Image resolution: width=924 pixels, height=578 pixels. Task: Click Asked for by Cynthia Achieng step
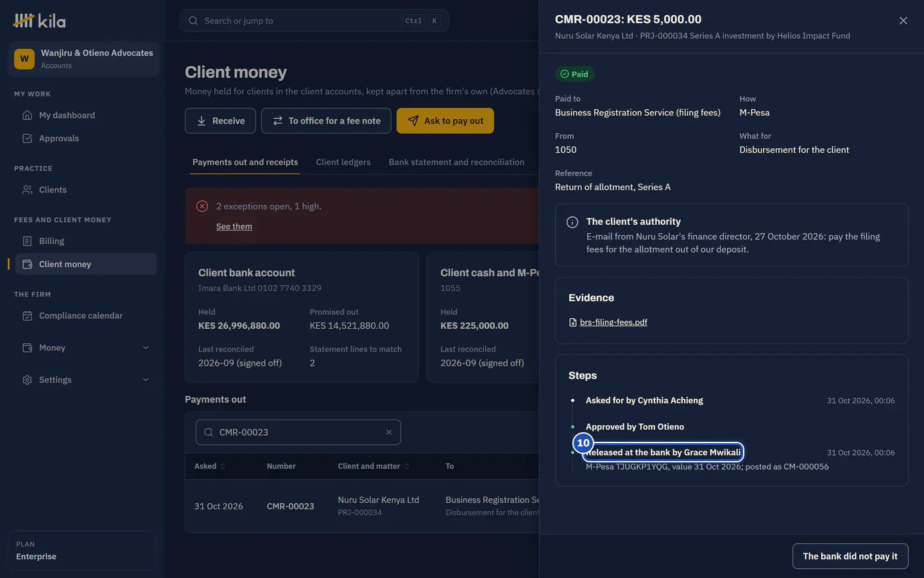[644, 401]
